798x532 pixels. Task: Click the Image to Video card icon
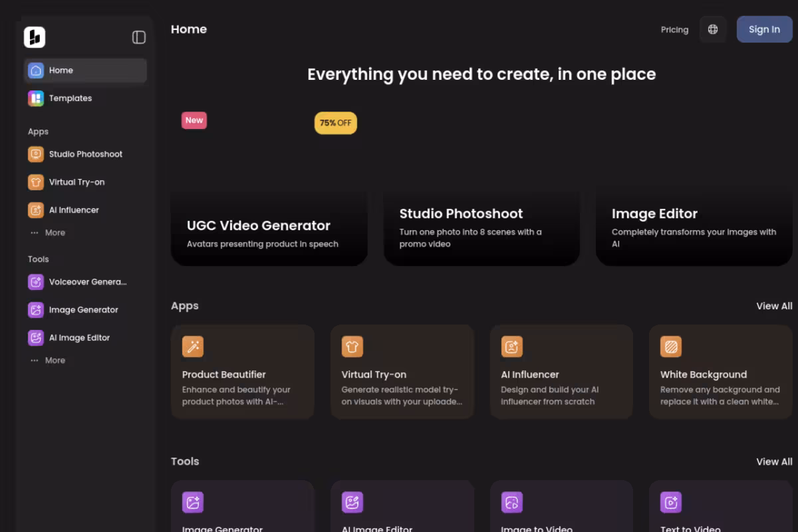coord(512,502)
